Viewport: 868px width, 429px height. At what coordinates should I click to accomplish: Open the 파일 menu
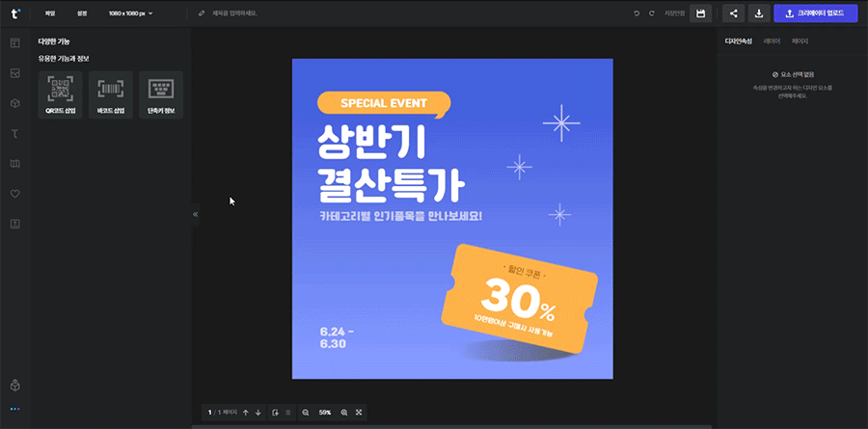(50, 13)
